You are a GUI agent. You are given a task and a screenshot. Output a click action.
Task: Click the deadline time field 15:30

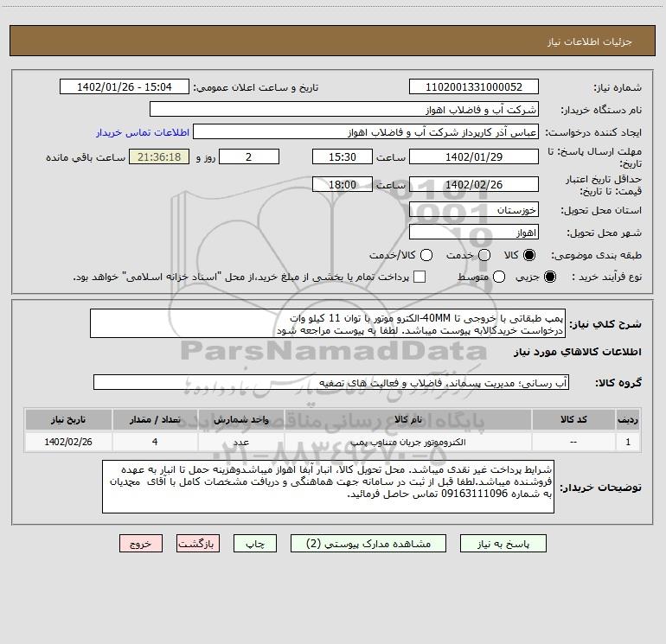pos(343,156)
